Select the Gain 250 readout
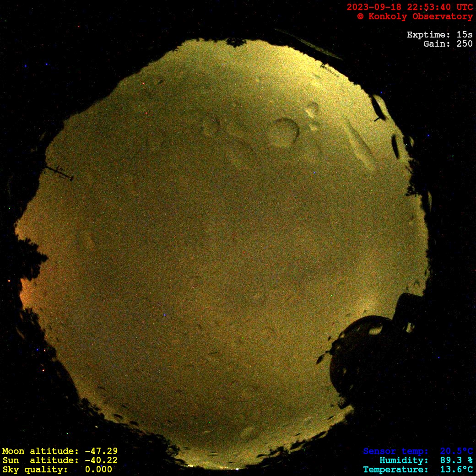This screenshot has width=476, height=476. [448, 44]
